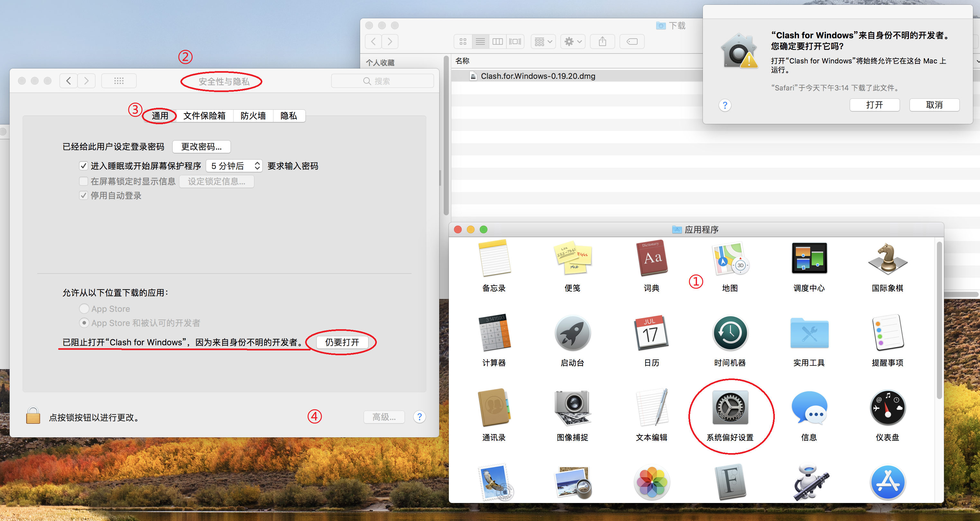Open the 实用工具 Utilities folder
Image resolution: width=980 pixels, height=521 pixels.
[x=809, y=332]
